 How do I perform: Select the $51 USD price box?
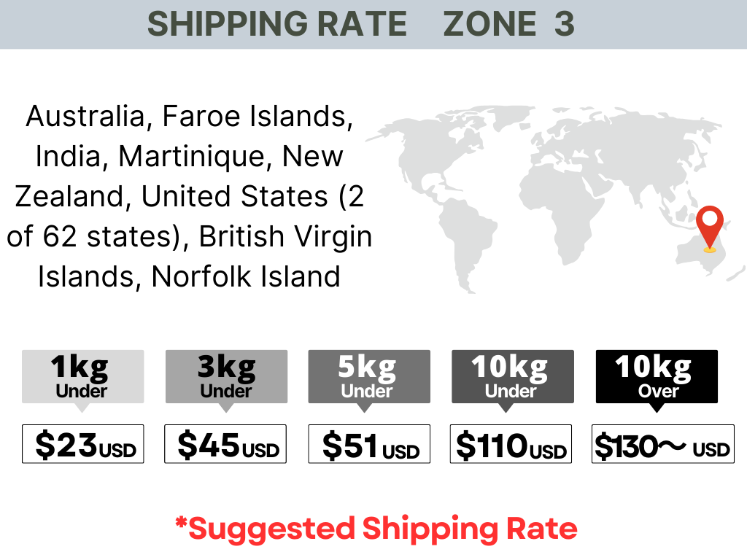[368, 444]
